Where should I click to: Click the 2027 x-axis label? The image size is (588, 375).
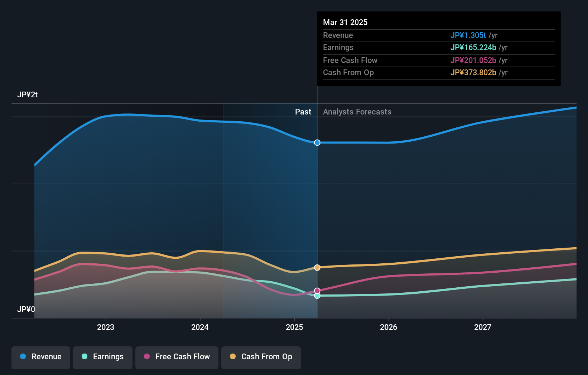(x=483, y=327)
